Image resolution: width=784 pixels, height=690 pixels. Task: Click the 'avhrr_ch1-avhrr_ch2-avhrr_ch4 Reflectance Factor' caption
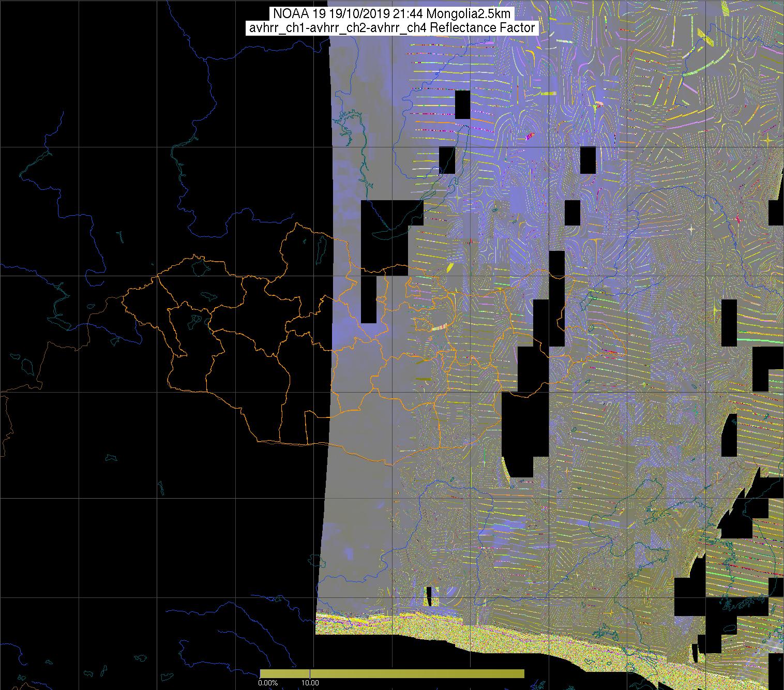coord(392,28)
